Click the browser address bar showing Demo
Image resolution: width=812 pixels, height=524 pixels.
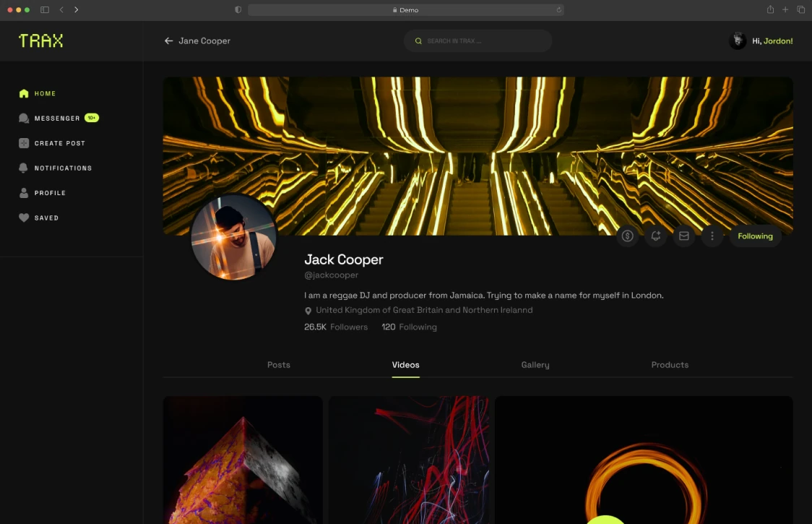[405, 10]
